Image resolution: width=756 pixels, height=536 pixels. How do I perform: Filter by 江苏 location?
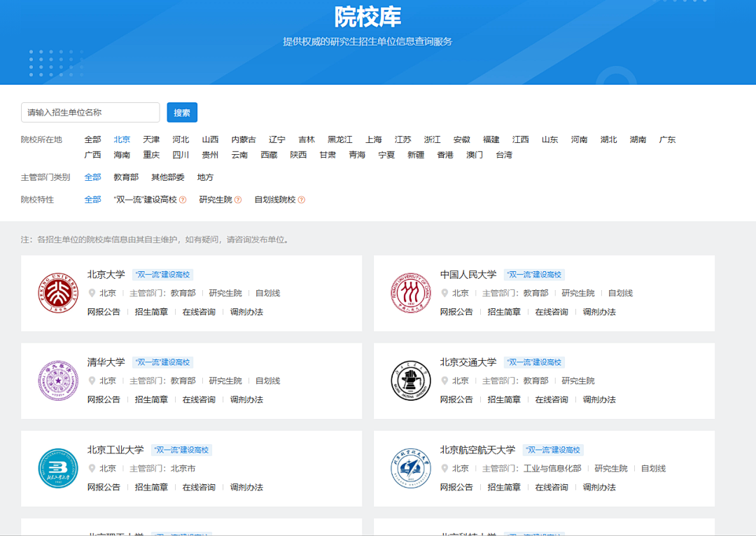403,139
